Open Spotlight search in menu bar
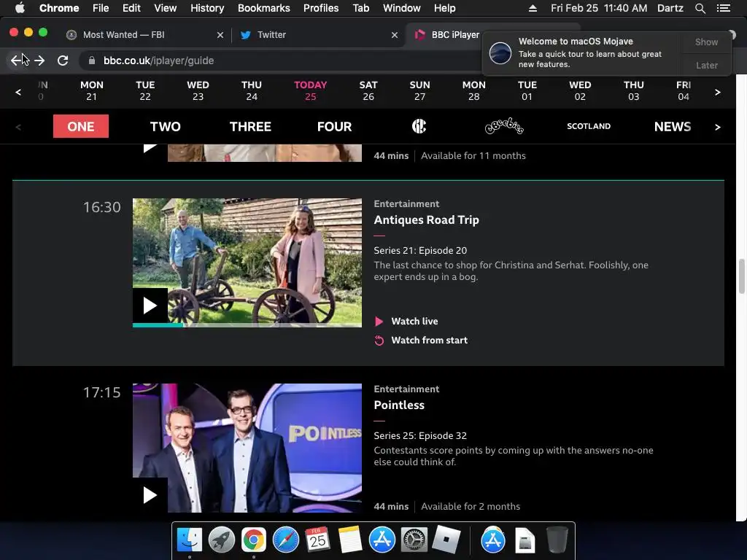 click(x=700, y=8)
